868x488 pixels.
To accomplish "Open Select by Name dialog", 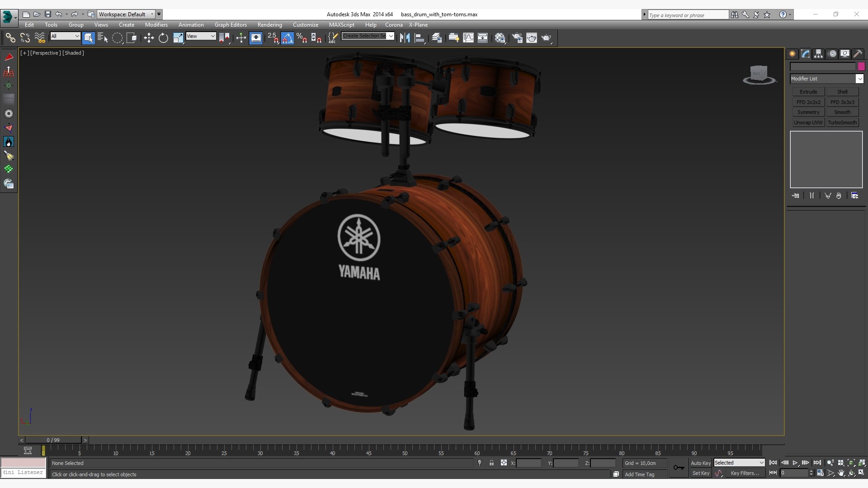I will pos(103,38).
